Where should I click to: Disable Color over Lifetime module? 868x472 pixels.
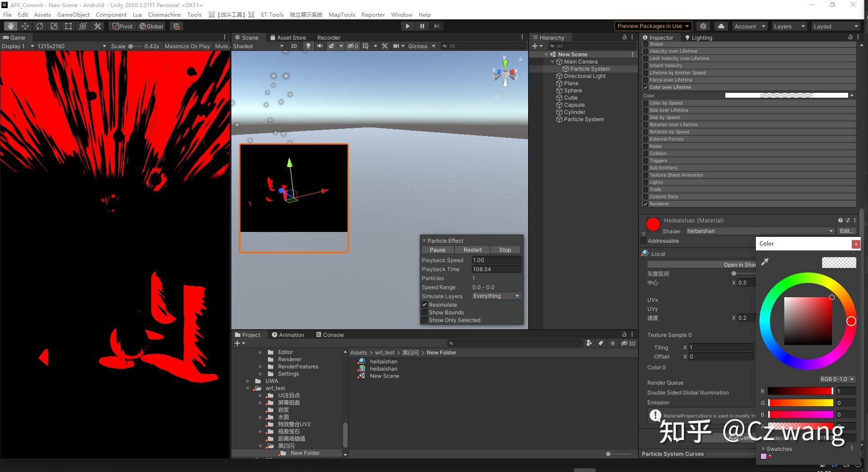pos(645,87)
